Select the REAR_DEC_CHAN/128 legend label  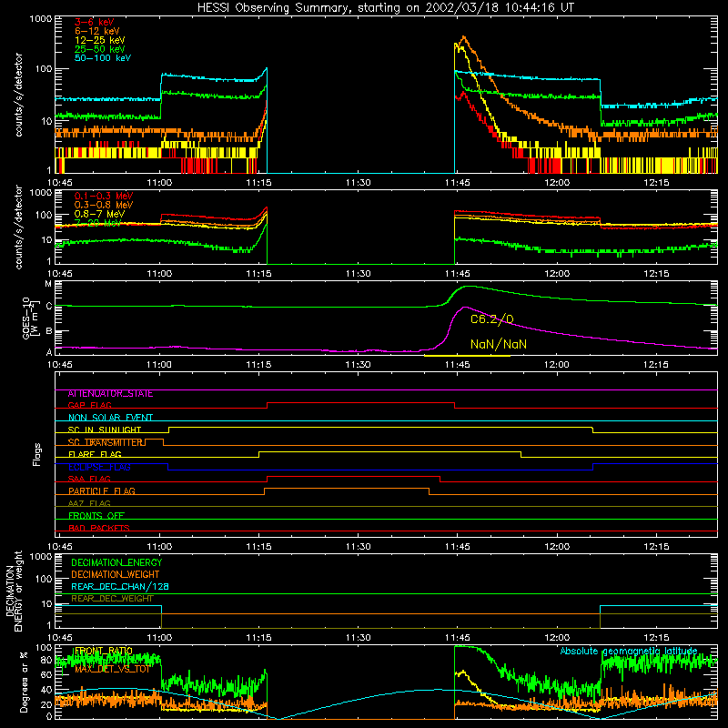point(120,587)
